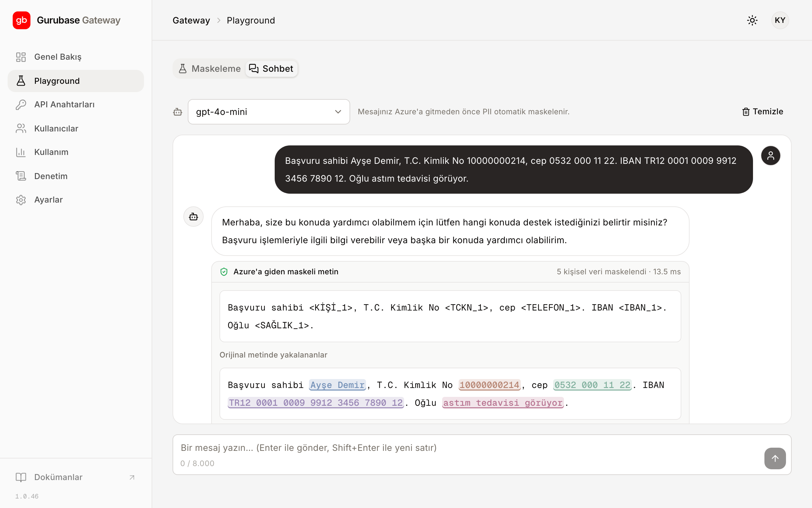
Task: Click the robot icon beside model selector
Action: (x=178, y=112)
